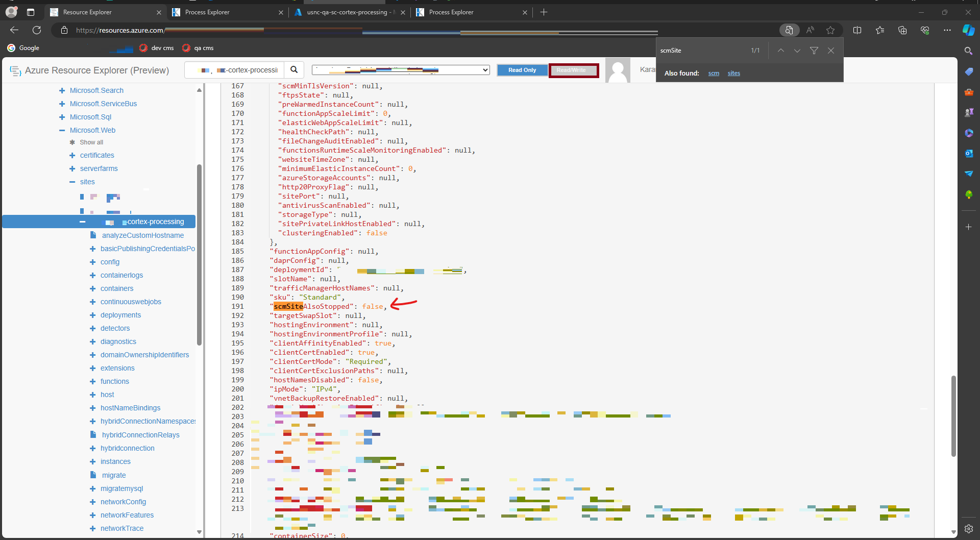Open the qa cms bookmark
Screen dimensions: 980x540
click(198, 48)
